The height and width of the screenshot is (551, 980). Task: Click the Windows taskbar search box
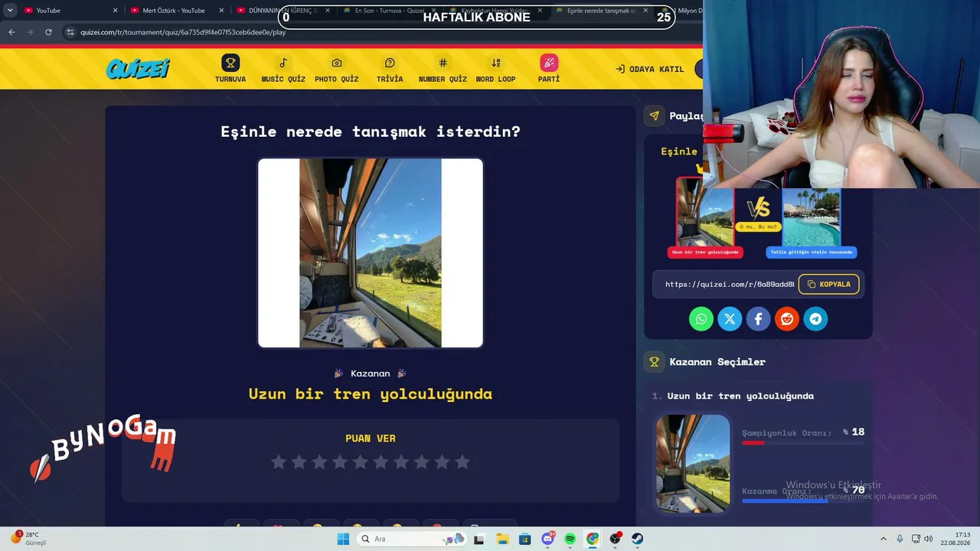(412, 539)
